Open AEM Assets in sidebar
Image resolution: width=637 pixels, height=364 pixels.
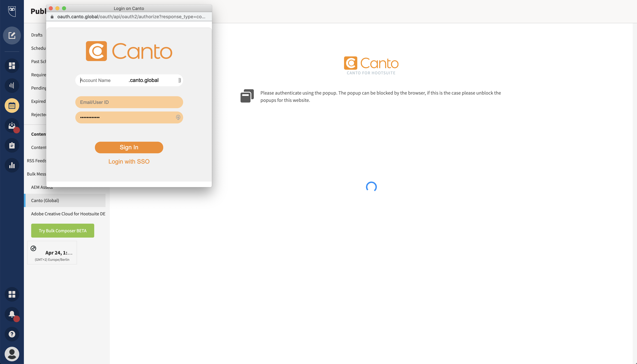(42, 187)
